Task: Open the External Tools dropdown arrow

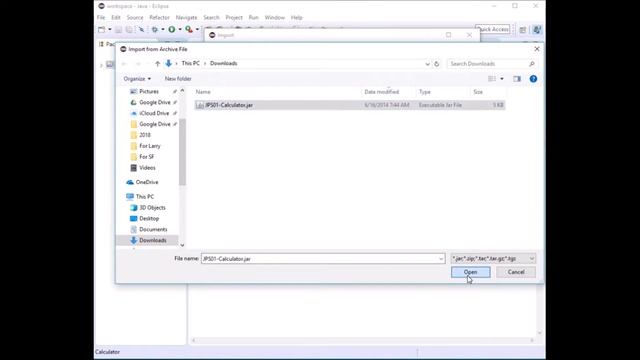Action: (197, 29)
